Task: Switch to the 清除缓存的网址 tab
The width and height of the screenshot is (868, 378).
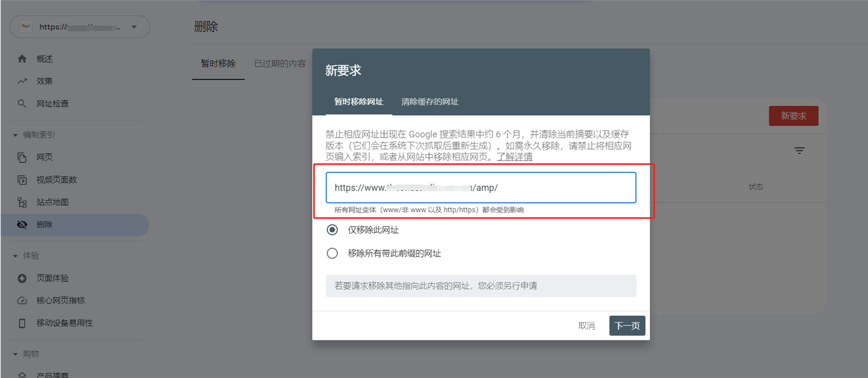Action: point(430,102)
